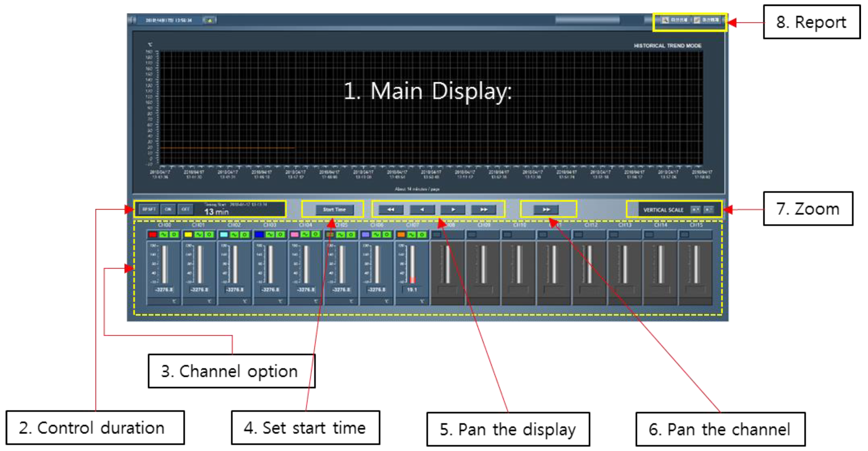Click the print preview icon at top right
The image size is (868, 451).
665,20
